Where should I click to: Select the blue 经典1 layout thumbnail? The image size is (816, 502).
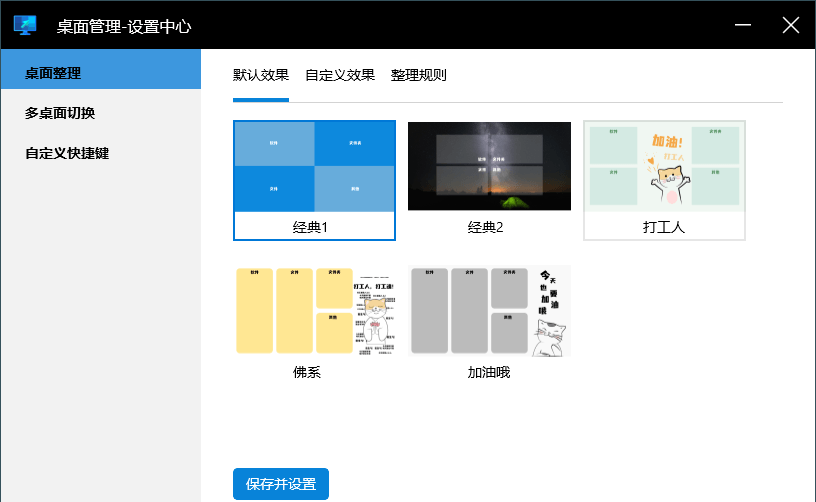314,166
